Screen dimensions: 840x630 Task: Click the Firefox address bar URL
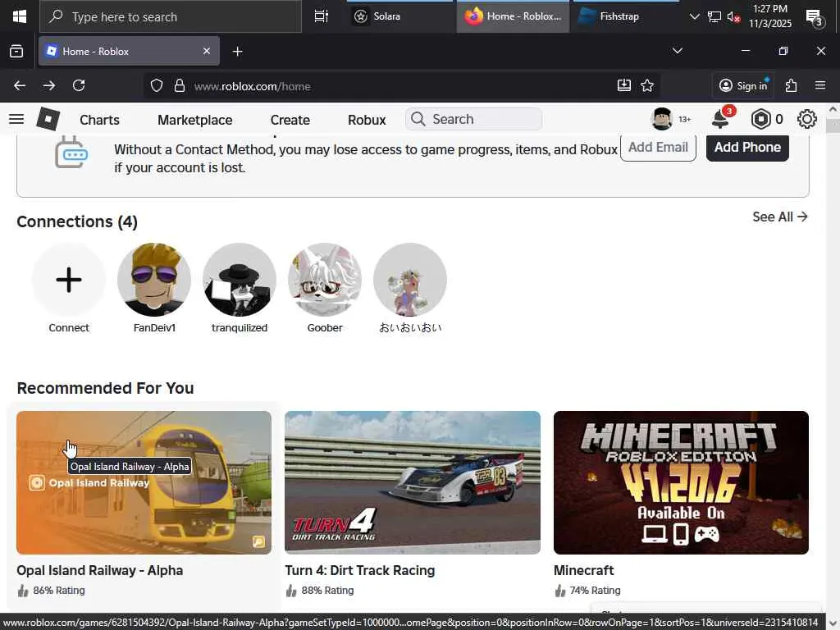[x=253, y=86]
